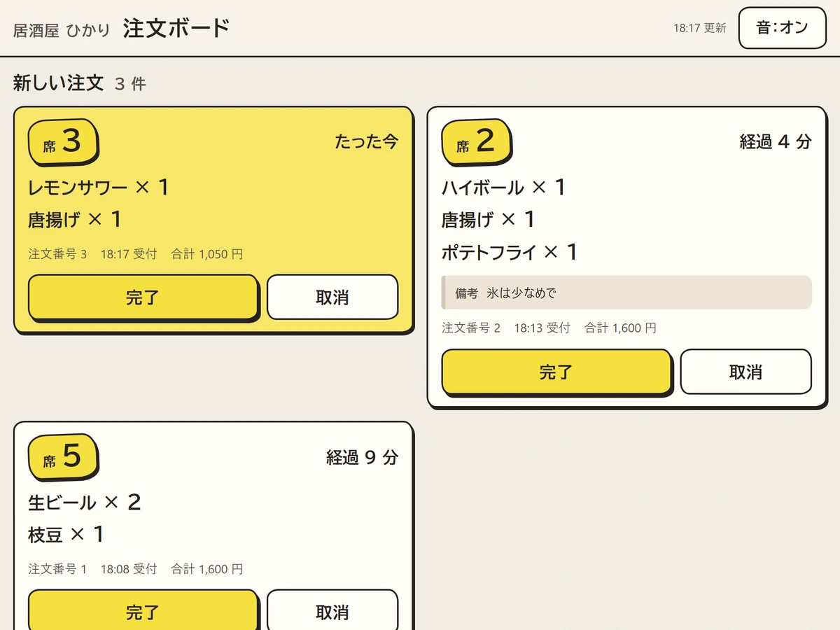Select the 席 2 seat badge
The height and width of the screenshot is (630, 840).
click(477, 142)
